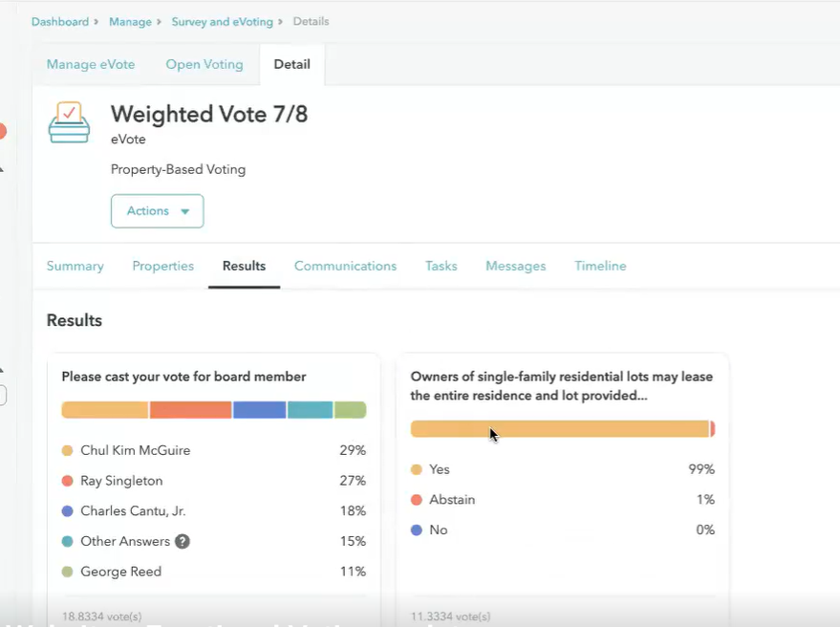The height and width of the screenshot is (627, 840).
Task: Click the Manage breadcrumb link
Action: click(130, 21)
